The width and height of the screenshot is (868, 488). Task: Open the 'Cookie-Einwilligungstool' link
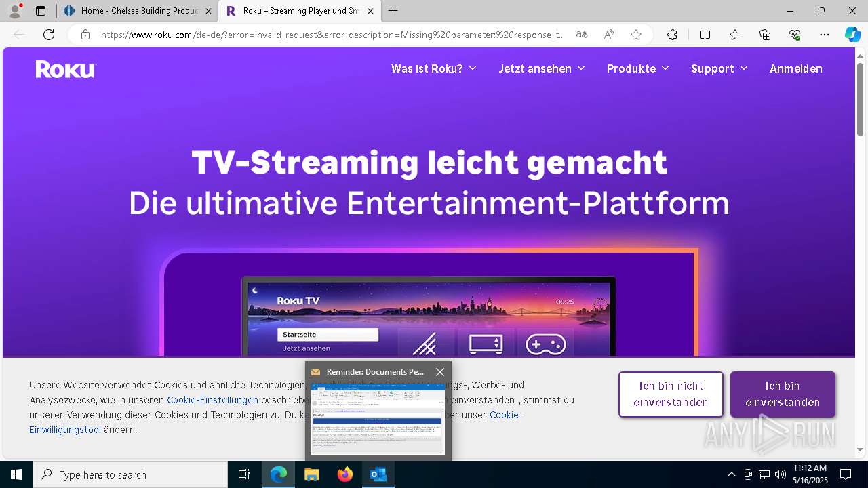65,430
